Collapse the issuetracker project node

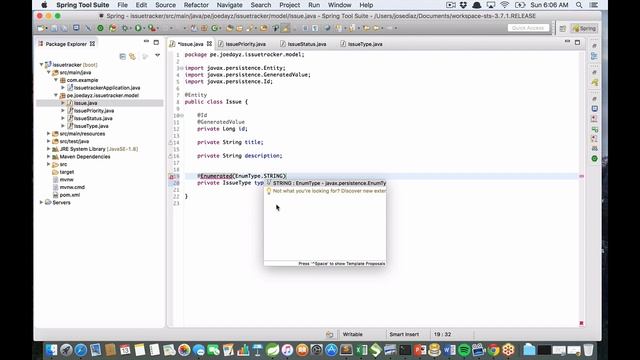(x=41, y=64)
